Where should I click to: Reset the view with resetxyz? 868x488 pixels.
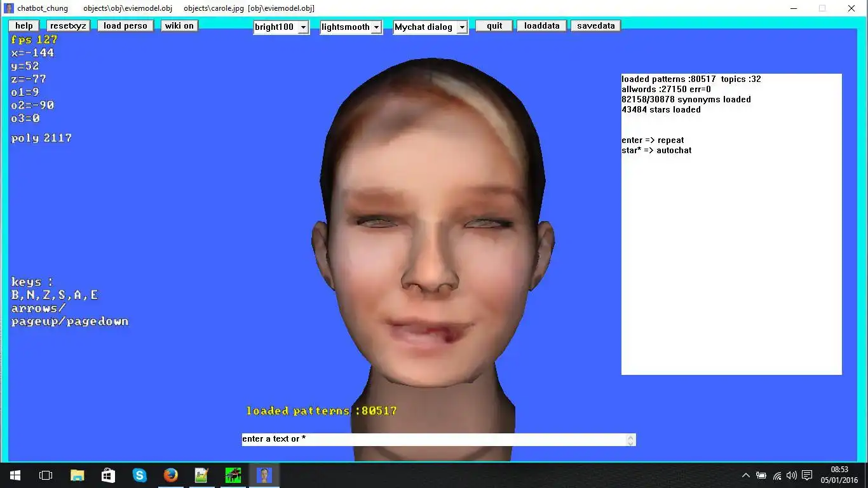68,26
